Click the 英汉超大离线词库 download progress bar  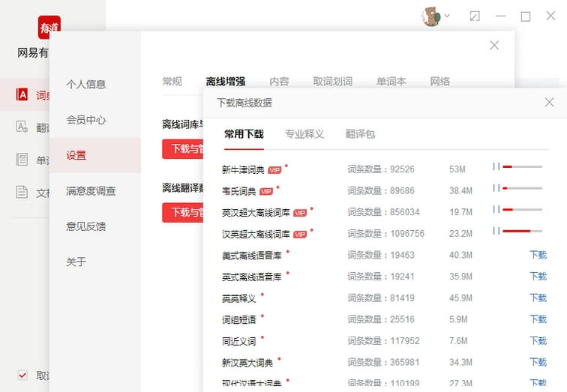(522, 210)
